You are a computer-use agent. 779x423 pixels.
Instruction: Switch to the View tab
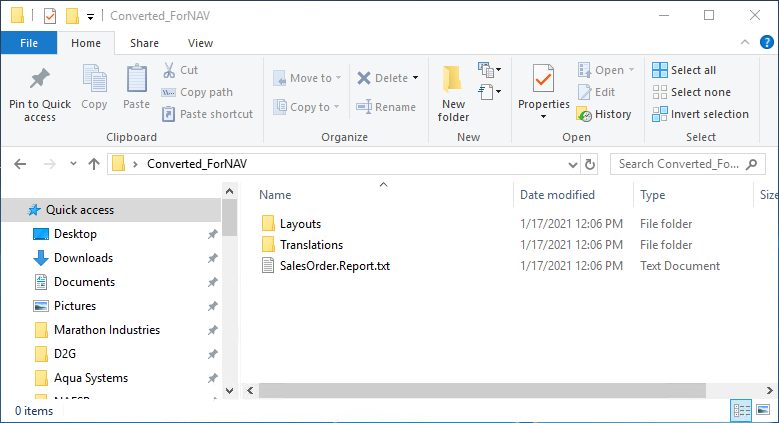[200, 43]
